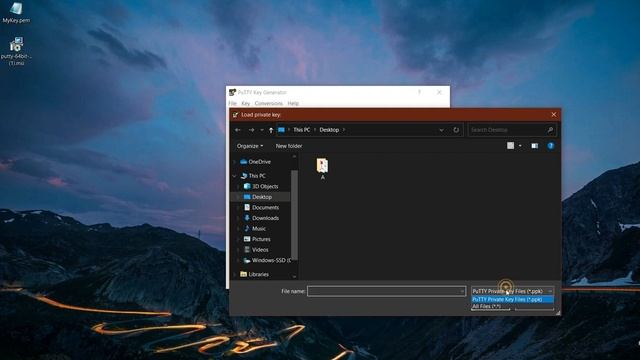640x360 pixels.
Task: Open Videos in navigation tree
Action: pos(260,249)
